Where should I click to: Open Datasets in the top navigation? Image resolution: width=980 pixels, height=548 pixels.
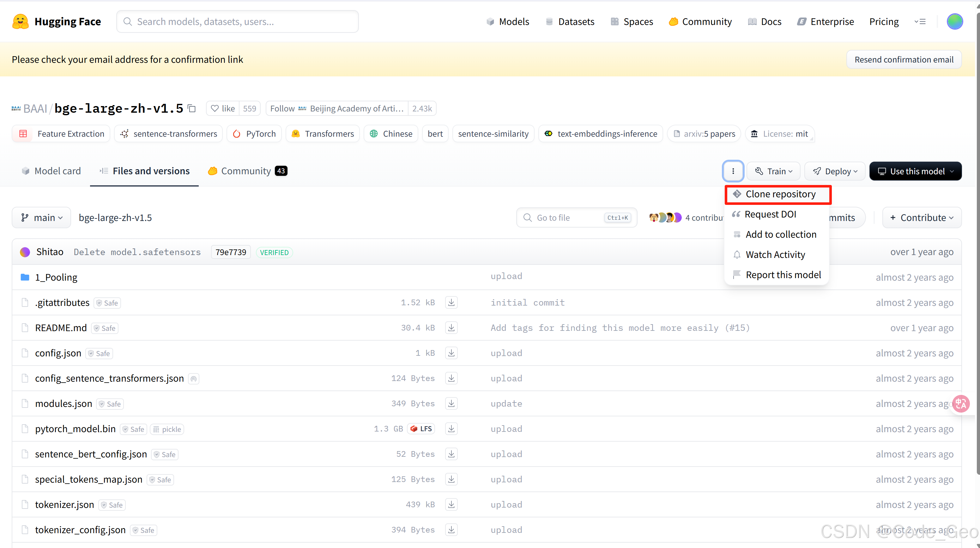pos(570,22)
